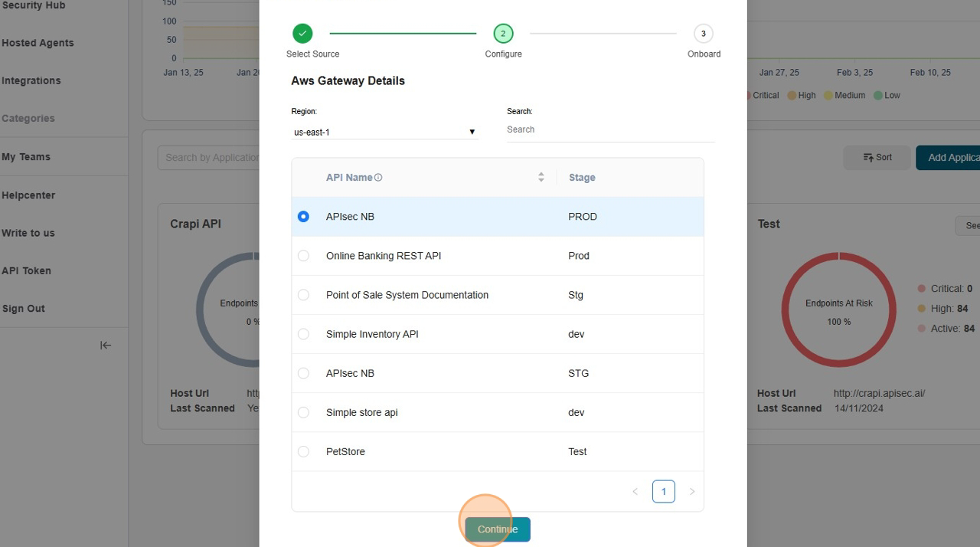Open API Token in the sidebar
Viewport: 980px width, 547px height.
26,270
